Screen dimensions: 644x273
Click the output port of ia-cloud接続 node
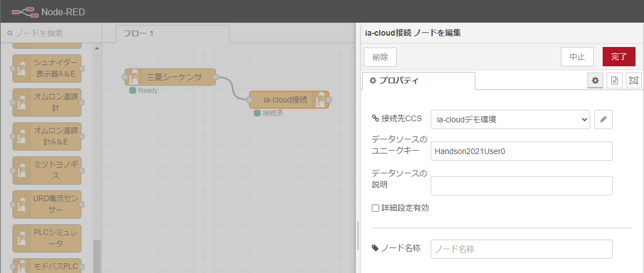(x=329, y=100)
